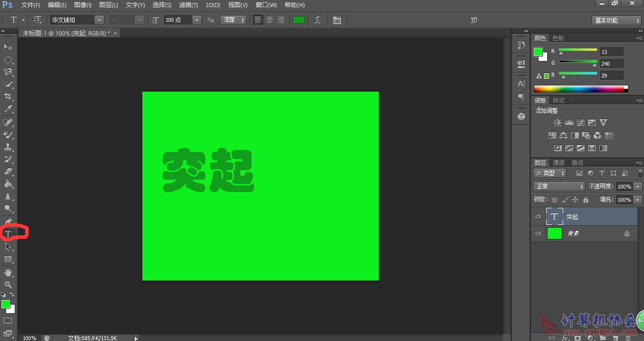The height and width of the screenshot is (341, 644).
Task: Open the Color panel options menu
Action: 639,38
